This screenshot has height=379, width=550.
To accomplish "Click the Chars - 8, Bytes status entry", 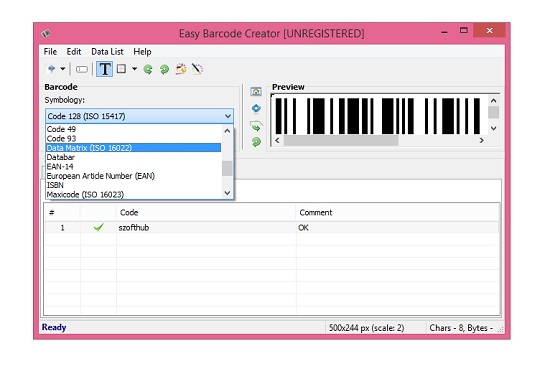I will [461, 328].
